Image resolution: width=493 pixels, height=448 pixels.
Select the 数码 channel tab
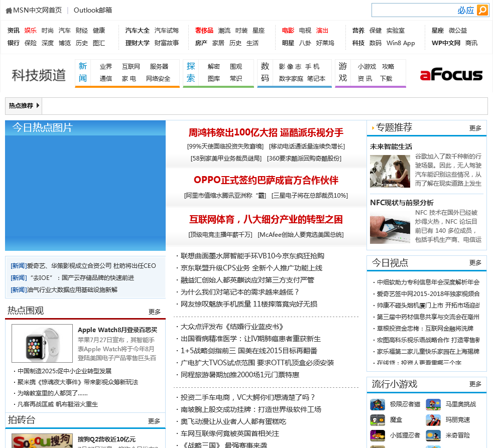pyautogui.click(x=265, y=72)
